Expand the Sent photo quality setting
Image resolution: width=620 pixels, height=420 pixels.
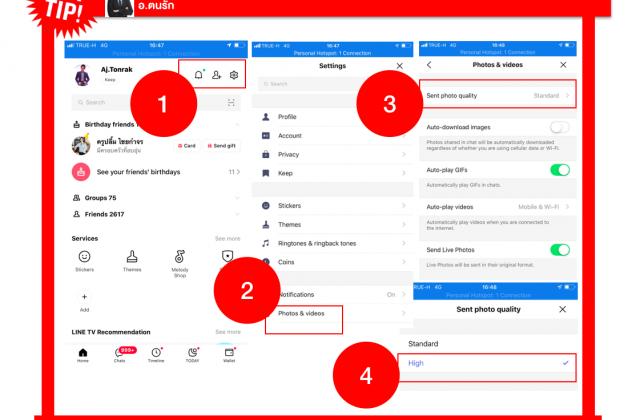(496, 96)
